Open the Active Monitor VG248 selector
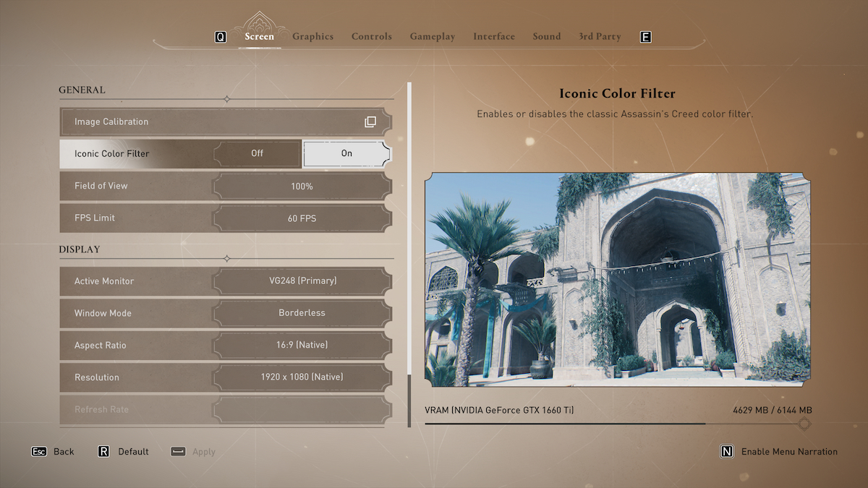 (302, 281)
